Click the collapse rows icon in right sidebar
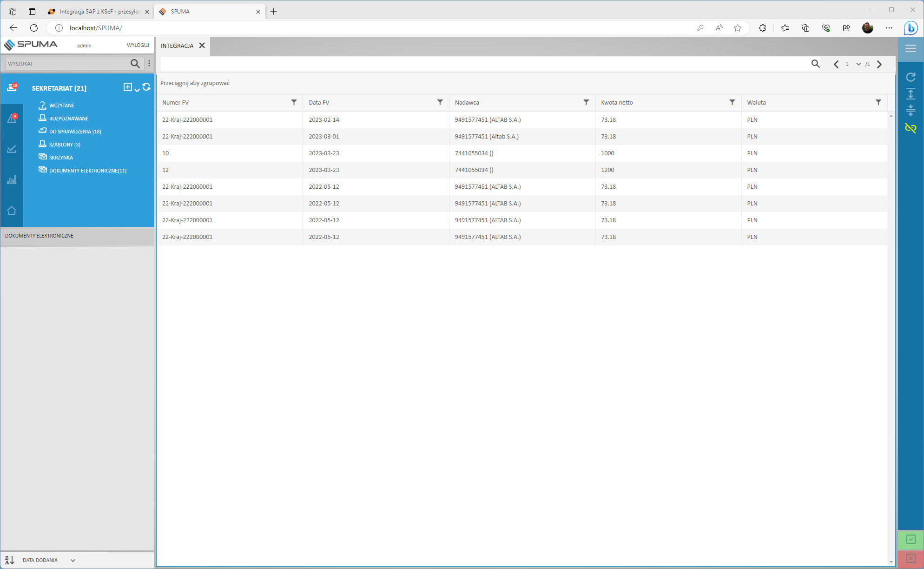 pyautogui.click(x=911, y=110)
